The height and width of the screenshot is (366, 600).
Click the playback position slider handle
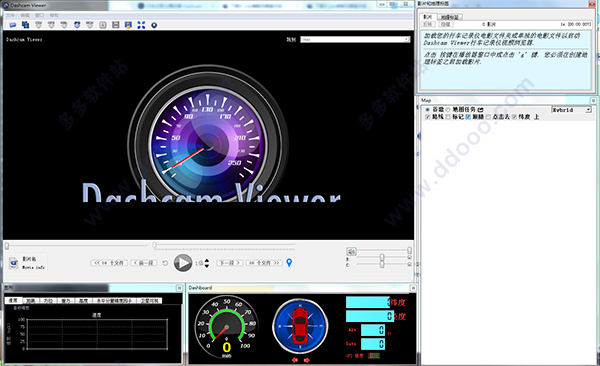coord(7,246)
